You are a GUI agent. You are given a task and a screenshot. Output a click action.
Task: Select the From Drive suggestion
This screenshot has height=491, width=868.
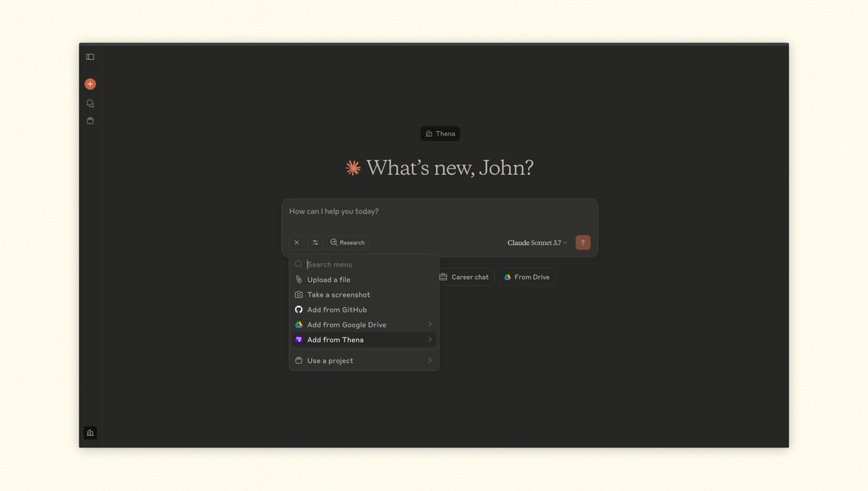tap(527, 277)
